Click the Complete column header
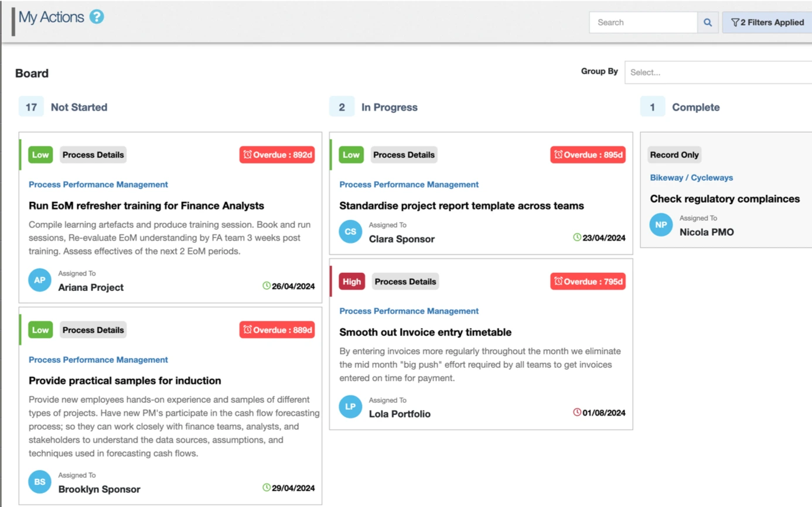This screenshot has height=507, width=812. click(x=696, y=107)
